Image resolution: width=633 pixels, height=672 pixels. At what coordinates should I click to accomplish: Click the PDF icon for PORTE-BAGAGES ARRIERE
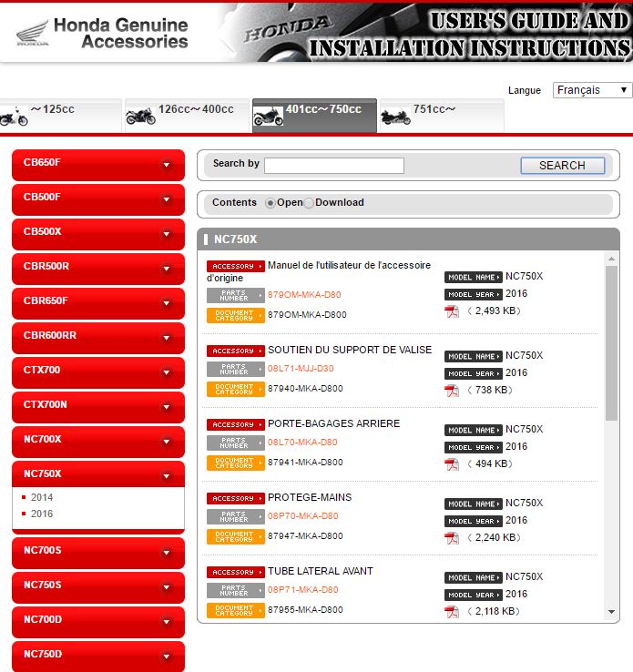pyautogui.click(x=451, y=464)
